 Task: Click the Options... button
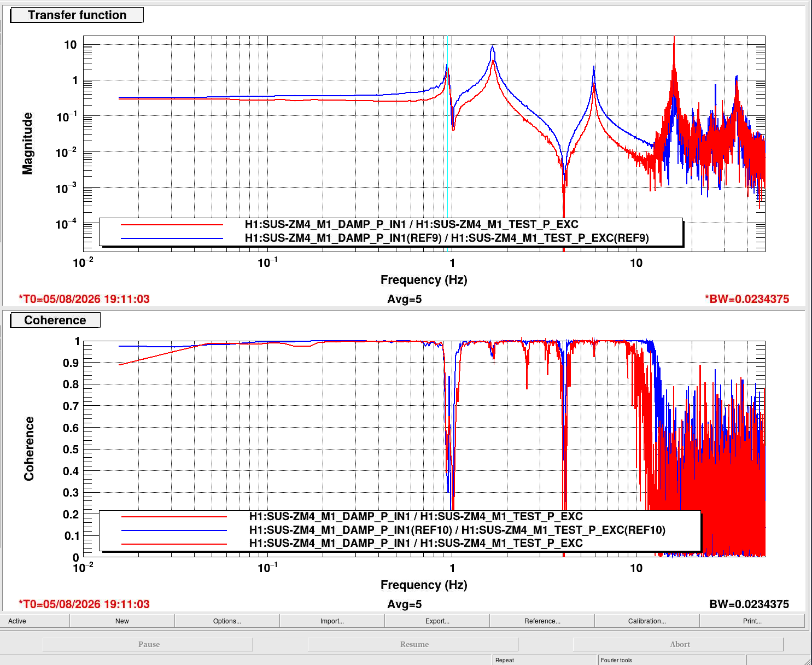(227, 621)
